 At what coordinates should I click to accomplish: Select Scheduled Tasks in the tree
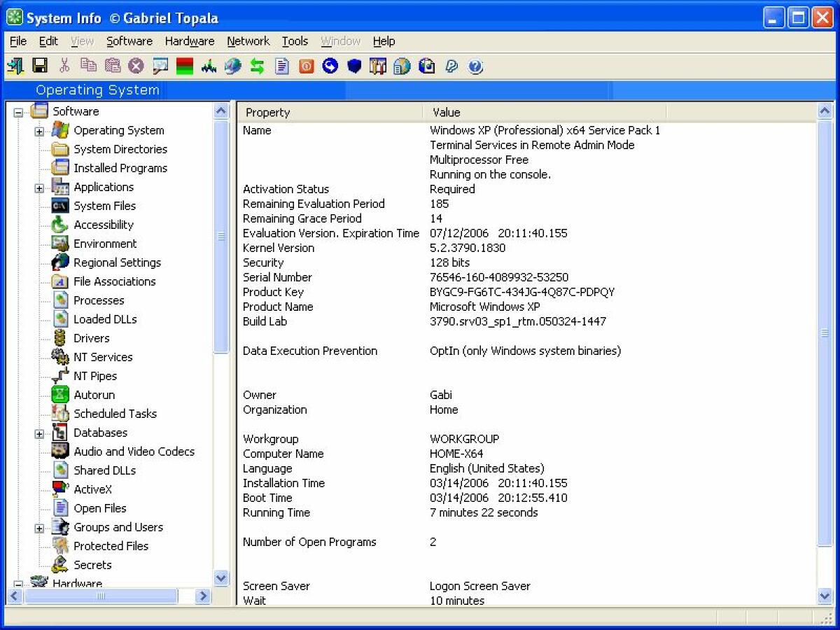(x=115, y=414)
